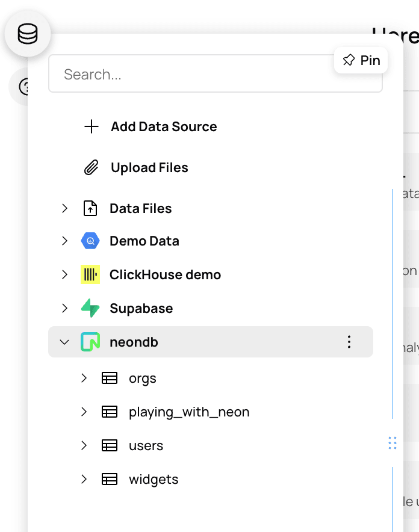Click the database icon button at top
Viewport: 419px width, 532px height.
pyautogui.click(x=27, y=35)
